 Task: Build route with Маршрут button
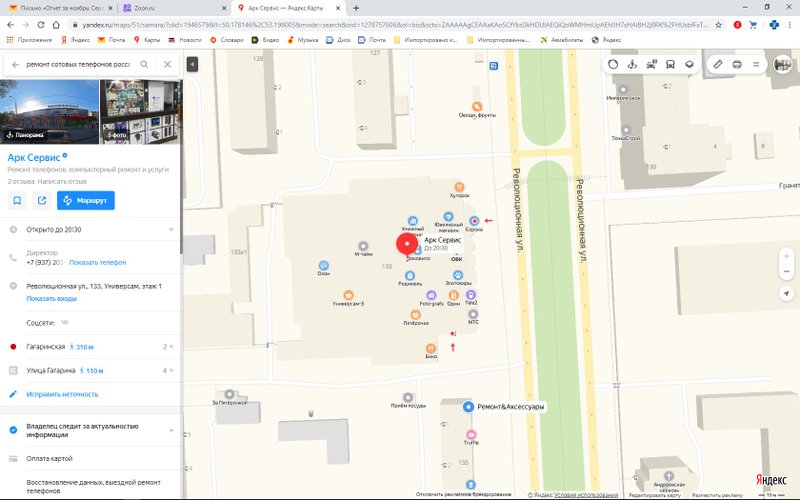(x=86, y=201)
